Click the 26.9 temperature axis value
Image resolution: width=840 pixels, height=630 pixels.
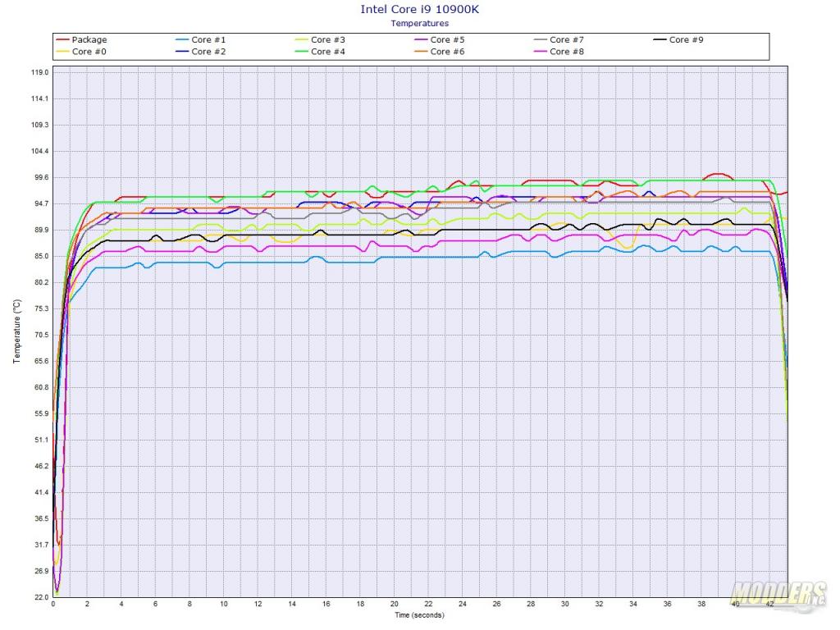(41, 571)
